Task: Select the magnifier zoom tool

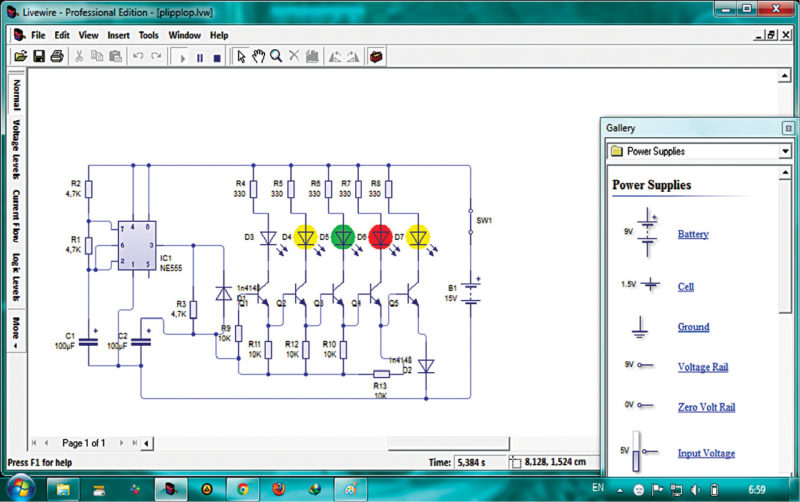Action: (275, 57)
